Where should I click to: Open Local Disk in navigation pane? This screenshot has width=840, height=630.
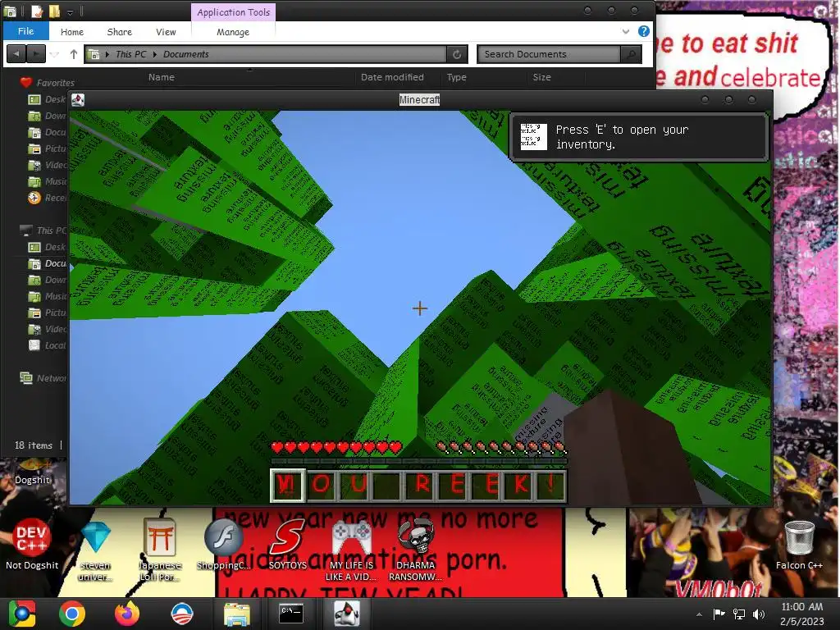[47, 345]
